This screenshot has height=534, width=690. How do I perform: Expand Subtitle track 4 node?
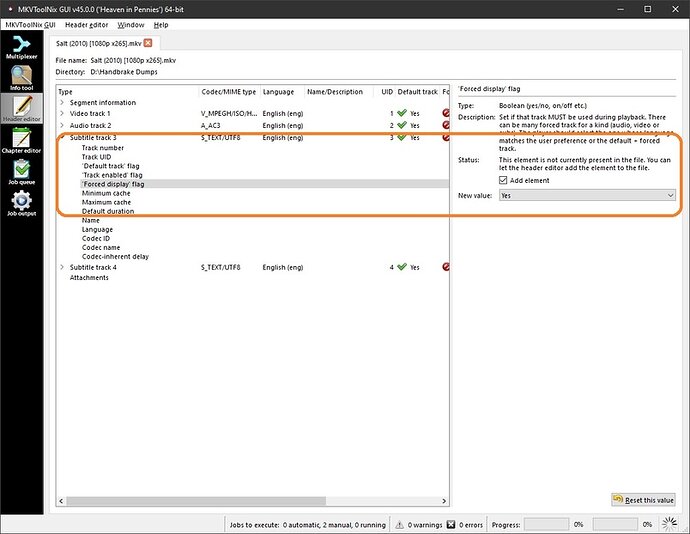tap(62, 267)
